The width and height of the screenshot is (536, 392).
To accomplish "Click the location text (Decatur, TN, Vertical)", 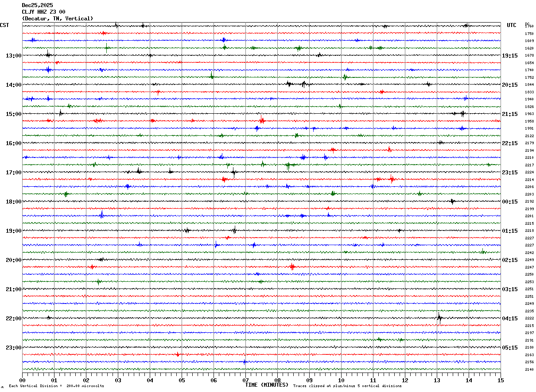I will (x=58, y=19).
